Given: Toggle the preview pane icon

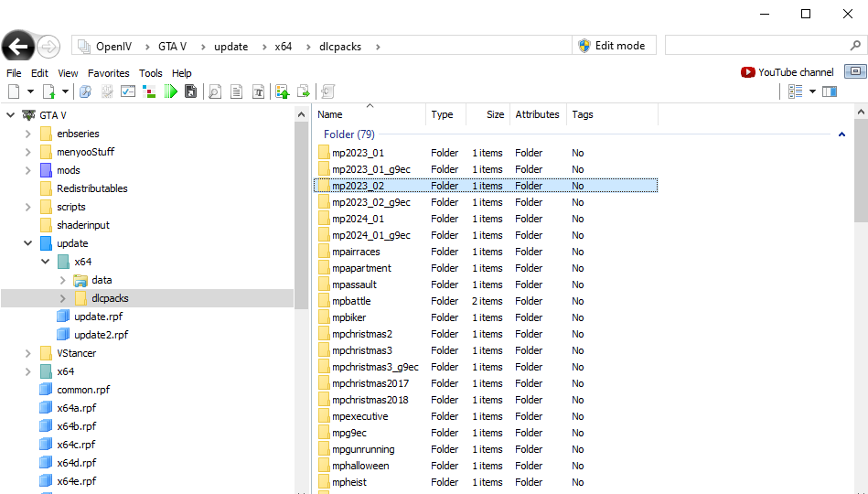Looking at the screenshot, I should [830, 91].
